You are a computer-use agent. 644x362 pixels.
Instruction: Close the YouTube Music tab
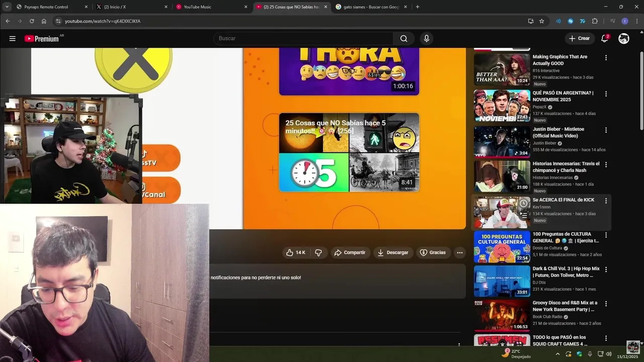[246, 7]
